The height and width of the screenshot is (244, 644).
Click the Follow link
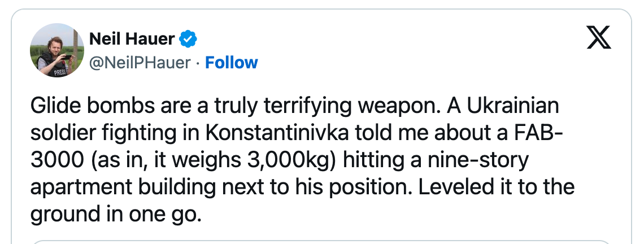point(232,62)
